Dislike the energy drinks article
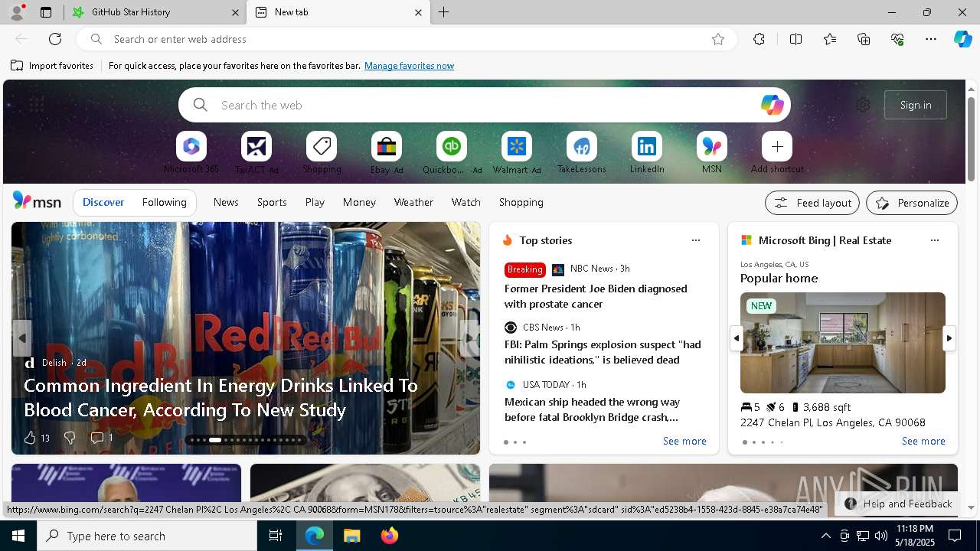This screenshot has width=980, height=551. 69,438
